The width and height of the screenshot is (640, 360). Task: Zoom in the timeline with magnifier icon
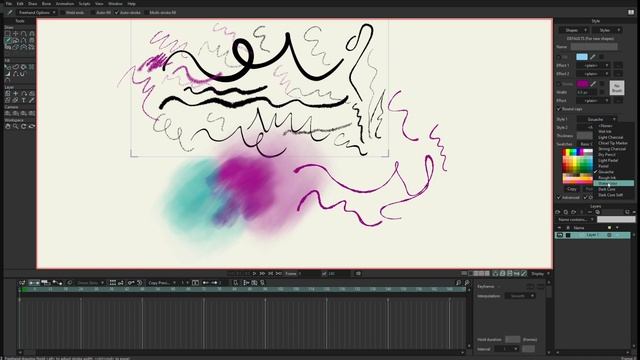tap(467, 282)
